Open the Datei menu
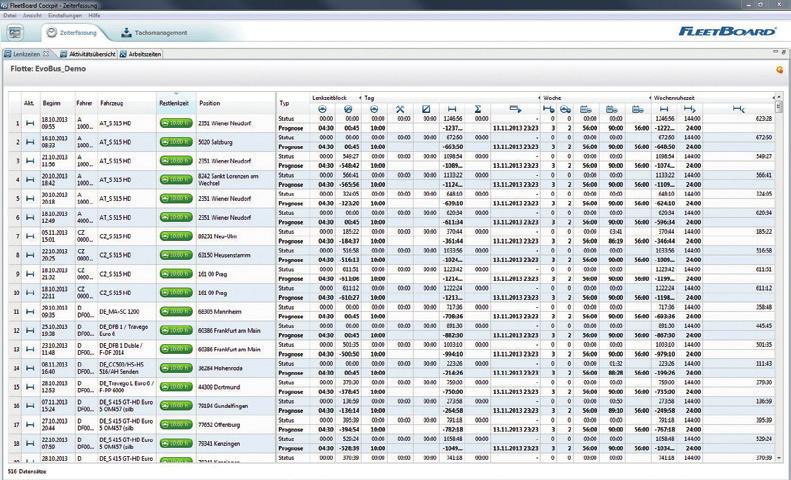The height and width of the screenshot is (480, 791). point(10,16)
